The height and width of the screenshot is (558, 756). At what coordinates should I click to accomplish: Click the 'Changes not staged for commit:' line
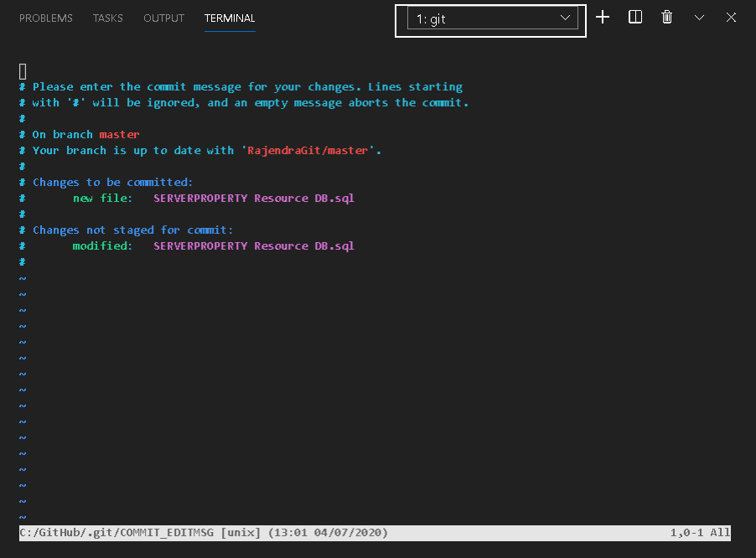coord(132,230)
